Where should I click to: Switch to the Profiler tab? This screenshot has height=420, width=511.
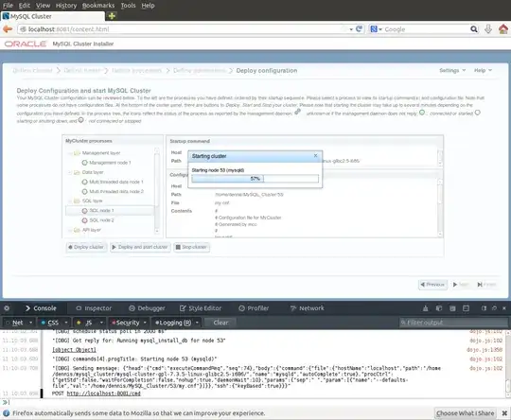[254, 308]
